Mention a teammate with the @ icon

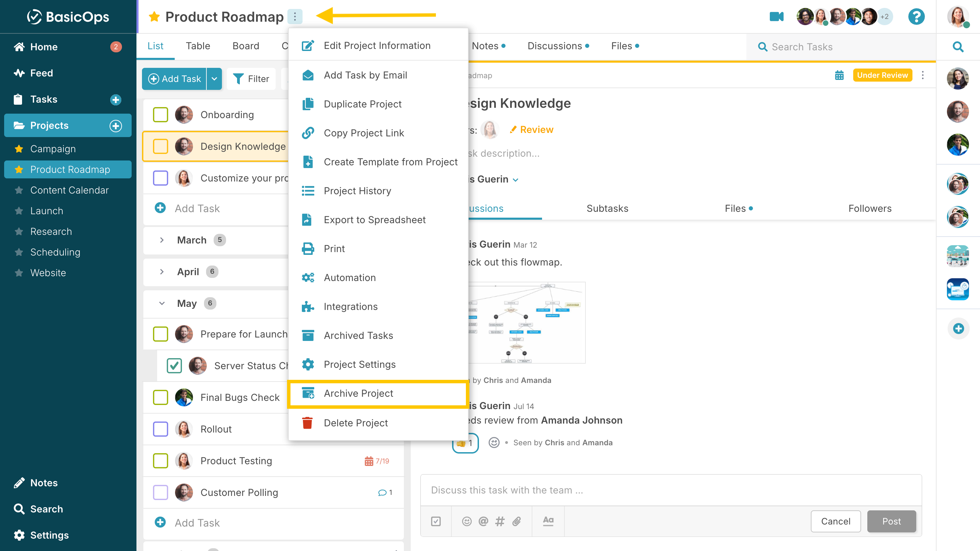coord(483,521)
